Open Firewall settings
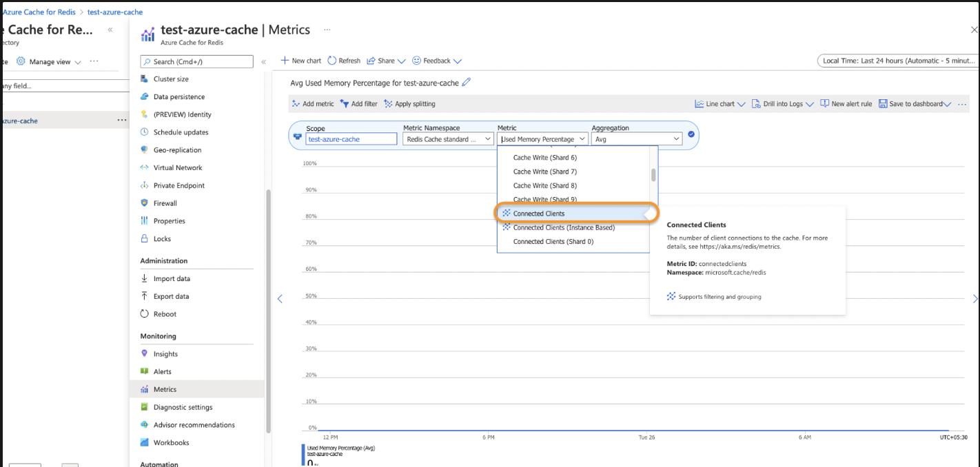Viewport: 980px width, 467px height. pyautogui.click(x=165, y=204)
